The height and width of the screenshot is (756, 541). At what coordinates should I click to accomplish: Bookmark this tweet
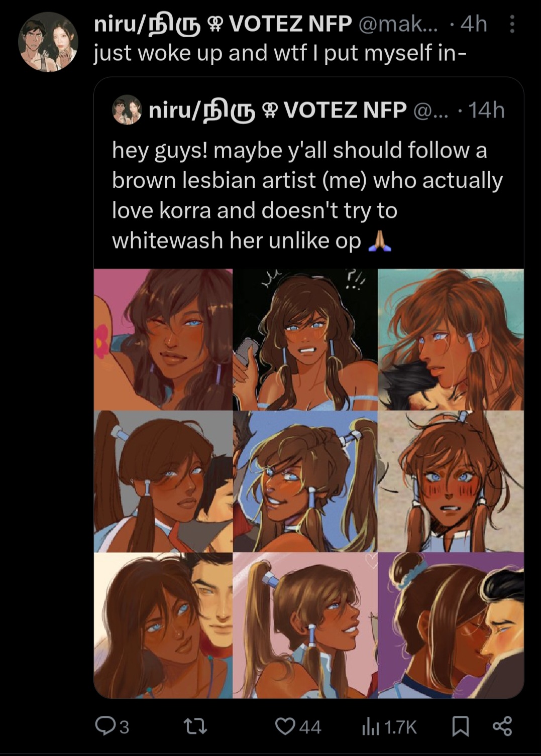pos(460,726)
